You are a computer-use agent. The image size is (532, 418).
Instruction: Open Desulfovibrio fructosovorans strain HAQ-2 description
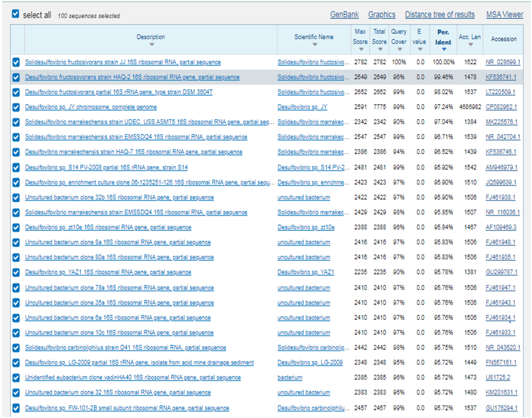132,77
